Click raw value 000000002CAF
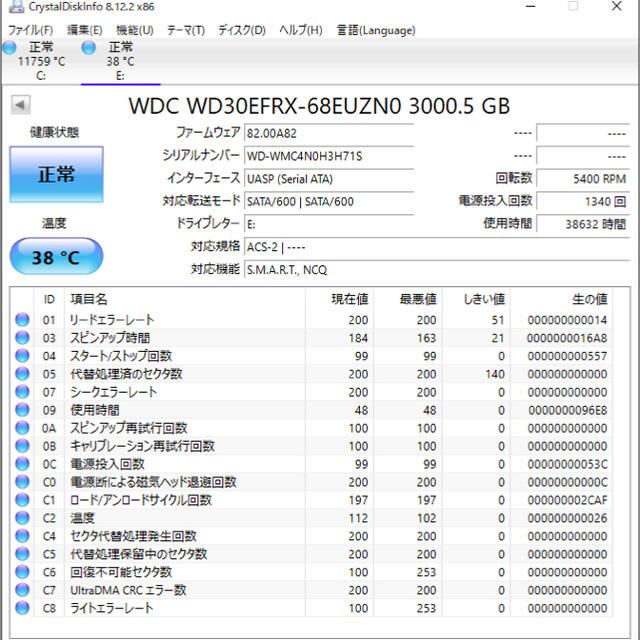This screenshot has width=640, height=640. [567, 500]
